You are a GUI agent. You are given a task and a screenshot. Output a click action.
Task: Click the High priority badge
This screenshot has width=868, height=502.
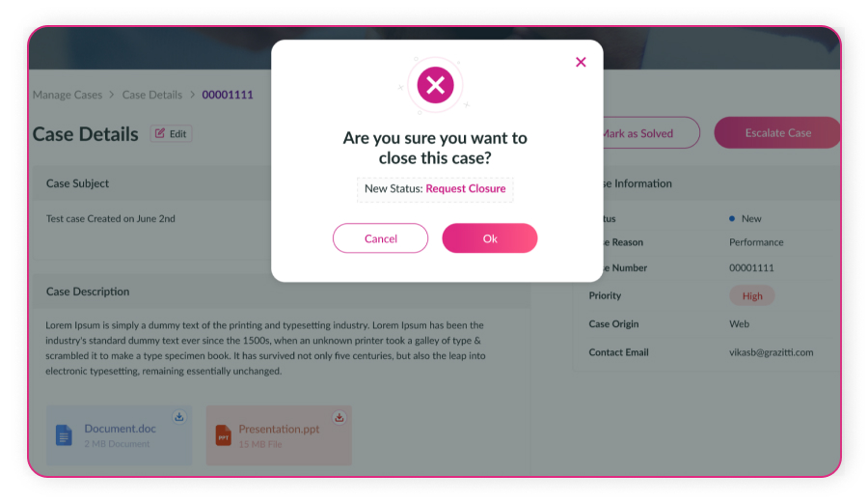752,296
